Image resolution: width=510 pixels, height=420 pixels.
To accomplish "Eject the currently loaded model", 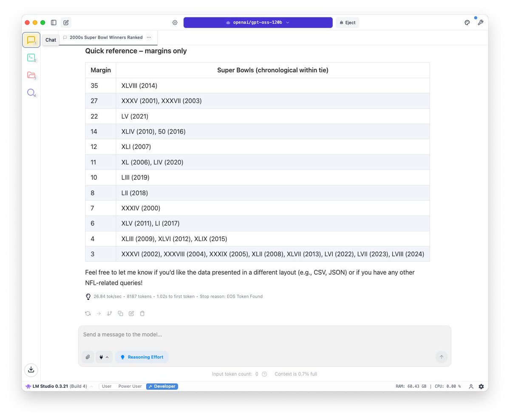I will click(347, 22).
